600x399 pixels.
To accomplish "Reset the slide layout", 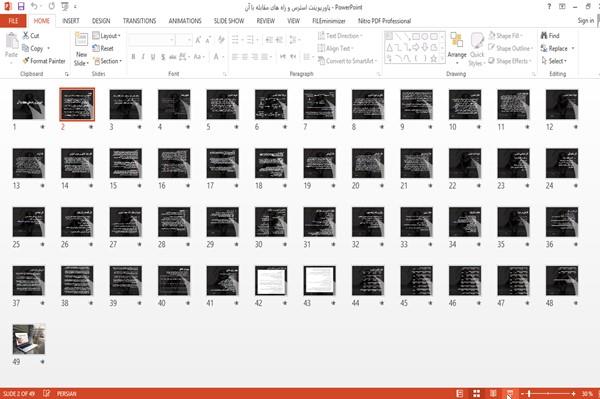I will 103,48.
